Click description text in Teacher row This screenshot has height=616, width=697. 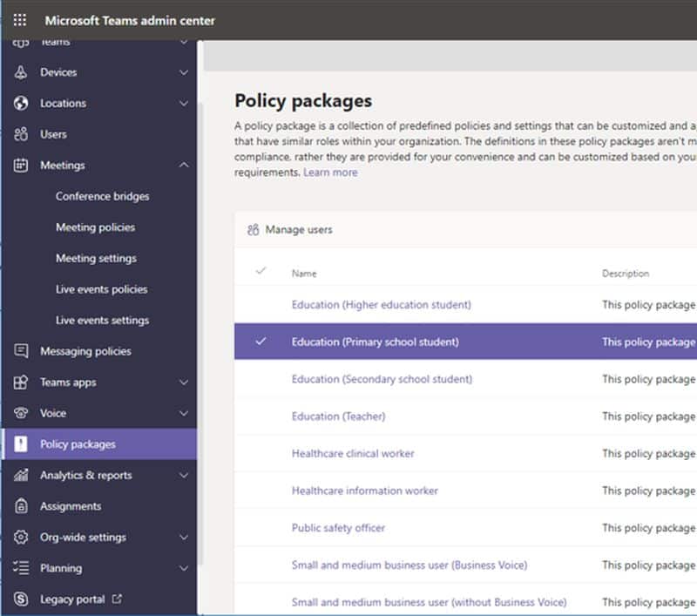tap(649, 416)
